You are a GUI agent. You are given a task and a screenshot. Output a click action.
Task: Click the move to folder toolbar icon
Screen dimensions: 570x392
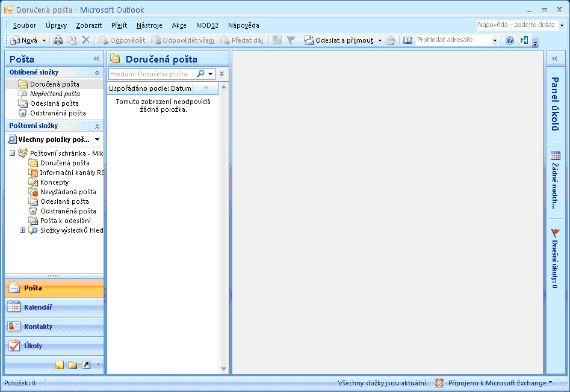(x=72, y=40)
